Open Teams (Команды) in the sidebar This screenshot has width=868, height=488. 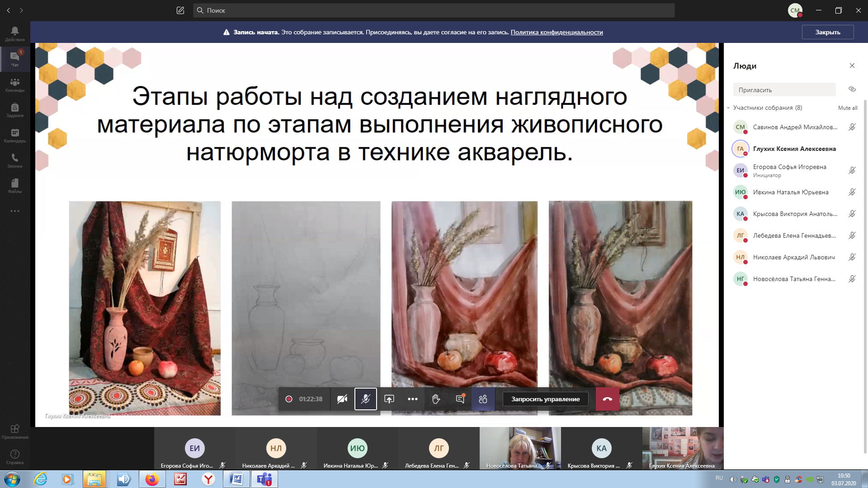click(15, 84)
